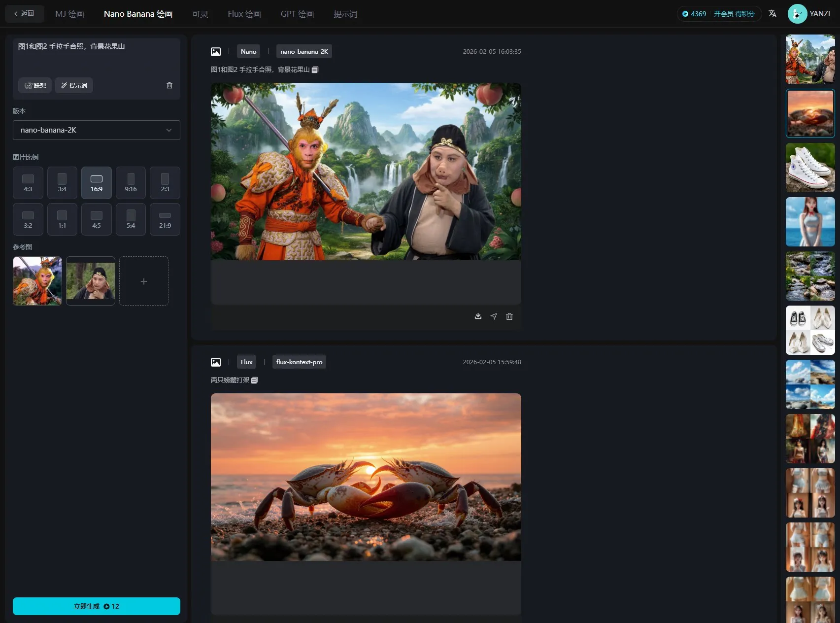The image size is (840, 623).
Task: Add a new reference image slot
Action: coord(144,281)
